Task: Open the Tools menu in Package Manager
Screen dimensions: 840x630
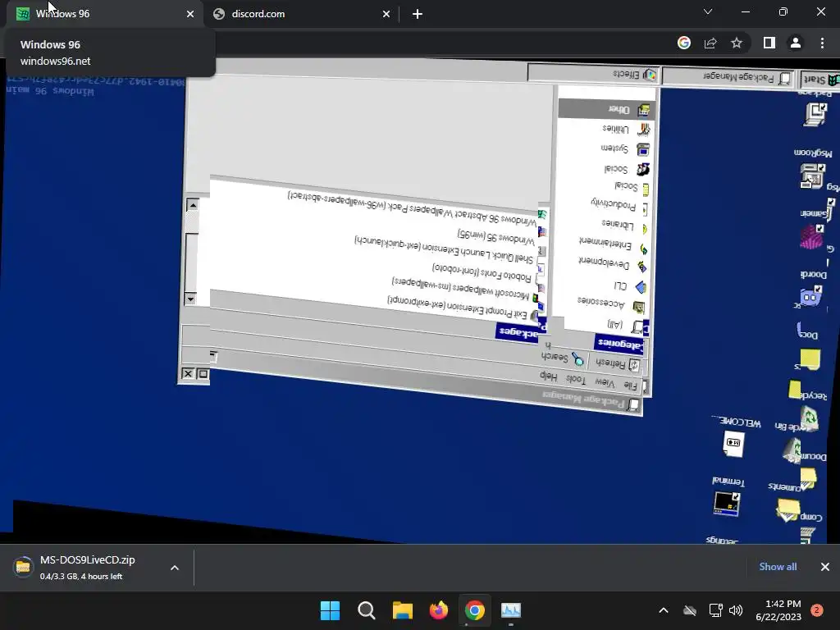Action: point(576,379)
